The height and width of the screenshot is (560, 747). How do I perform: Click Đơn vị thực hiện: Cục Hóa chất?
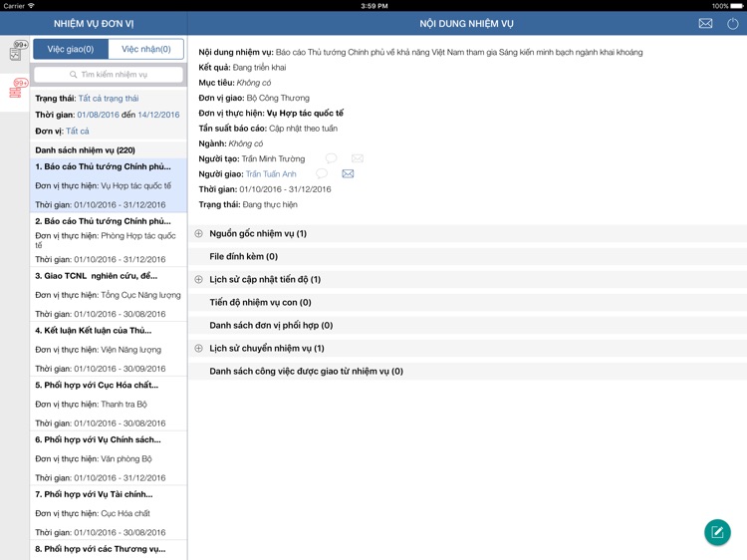click(x=92, y=513)
